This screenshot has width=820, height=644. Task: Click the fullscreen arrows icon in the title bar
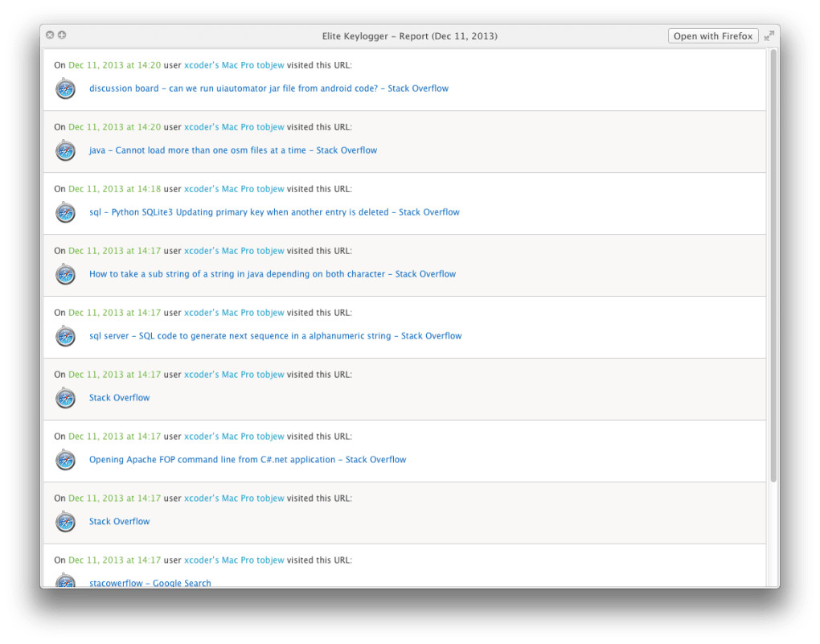[769, 35]
